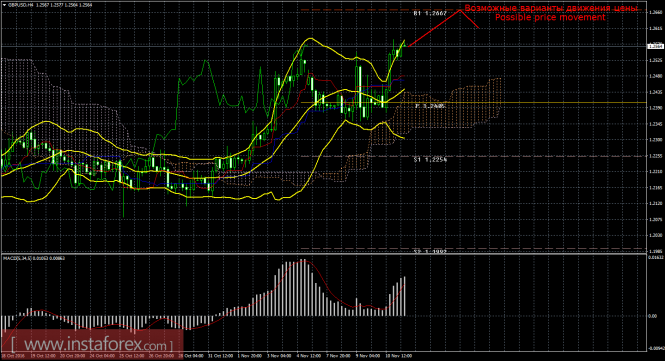Viewport: 665px width, 361px height.
Task: Select the red 'Possible price movement' annotation
Action: 550,17
